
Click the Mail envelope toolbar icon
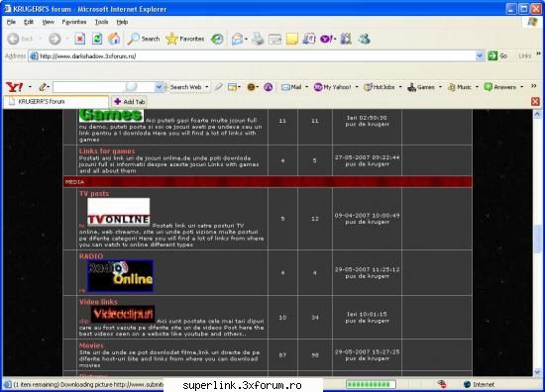238,39
